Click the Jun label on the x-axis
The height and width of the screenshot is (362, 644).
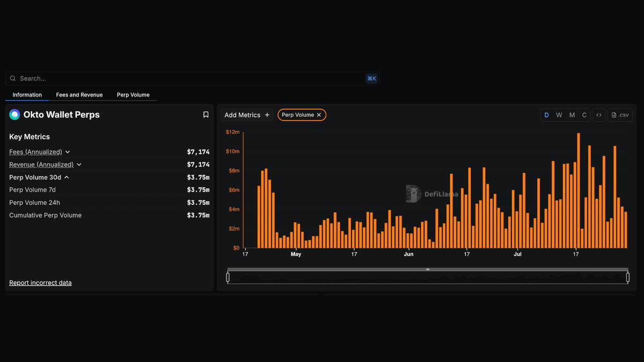(408, 254)
